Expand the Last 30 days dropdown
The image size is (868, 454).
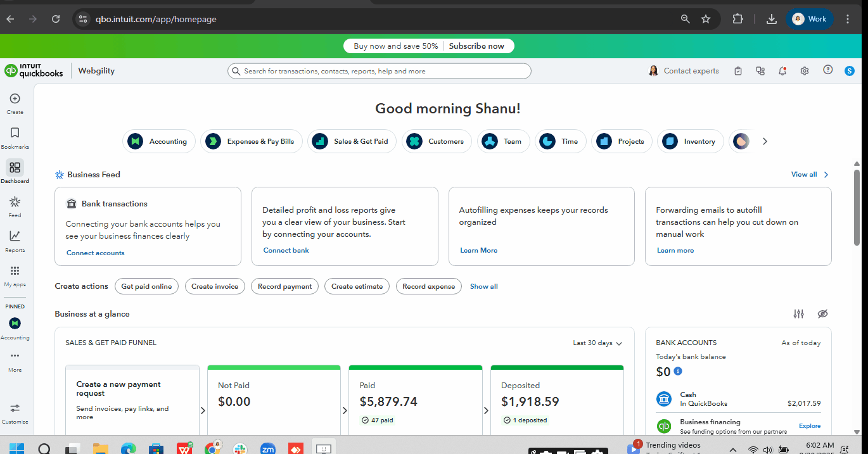point(597,343)
